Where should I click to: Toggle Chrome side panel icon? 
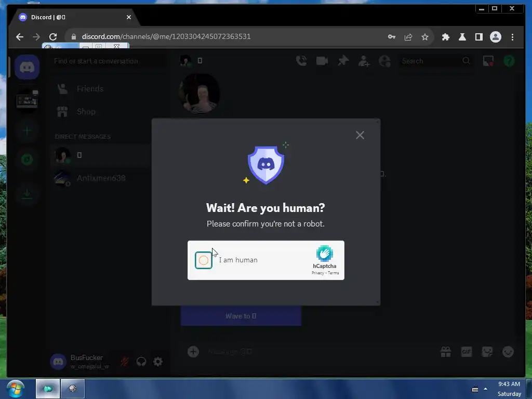(478, 37)
